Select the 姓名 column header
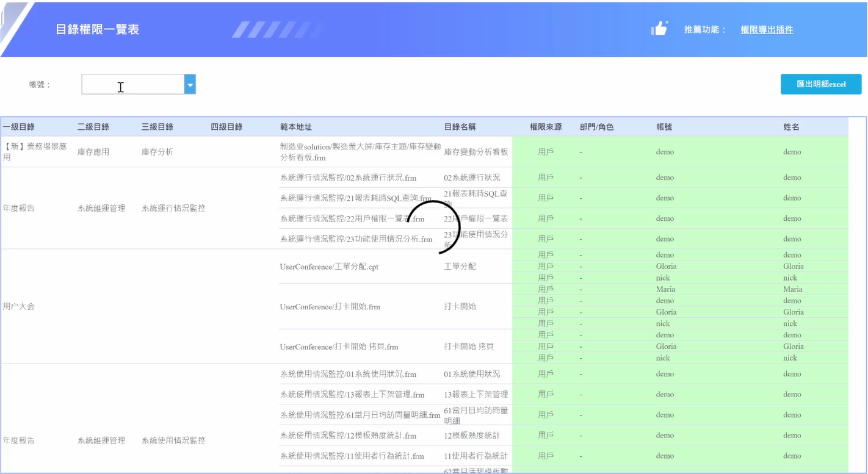The width and height of the screenshot is (868, 474). coord(791,127)
